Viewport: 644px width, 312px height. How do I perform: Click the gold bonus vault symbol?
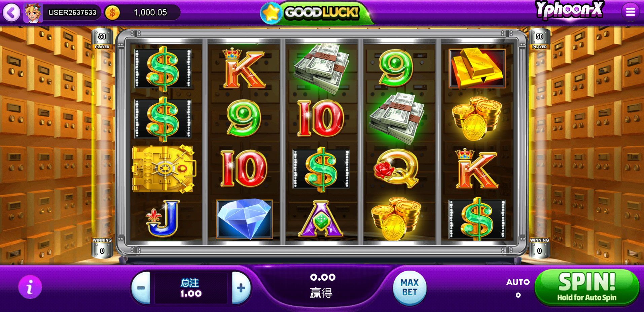click(164, 169)
